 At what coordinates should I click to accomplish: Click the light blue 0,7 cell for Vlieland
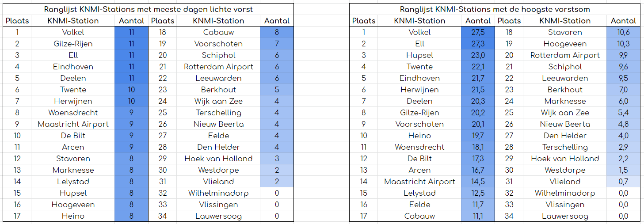point(623,182)
